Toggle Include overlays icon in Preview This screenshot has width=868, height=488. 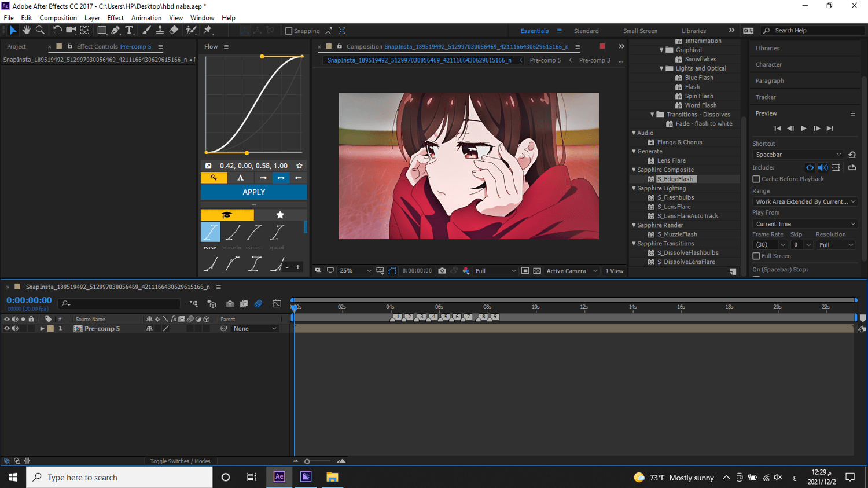[x=836, y=167]
